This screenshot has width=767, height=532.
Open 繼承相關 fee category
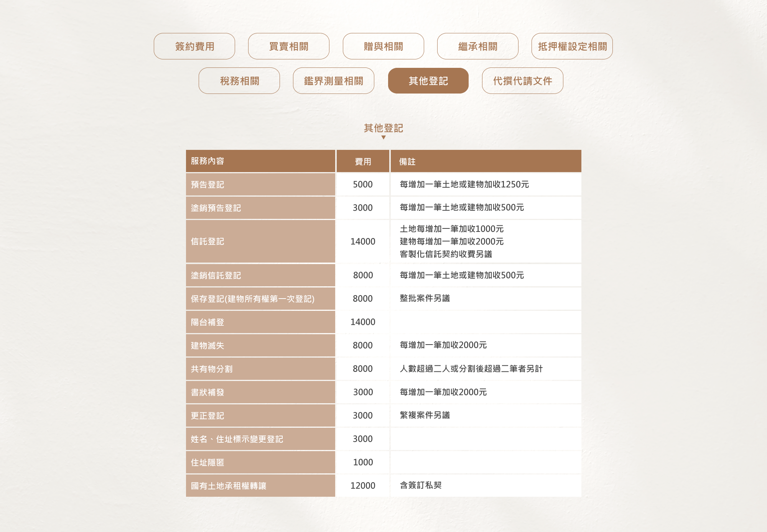477,46
